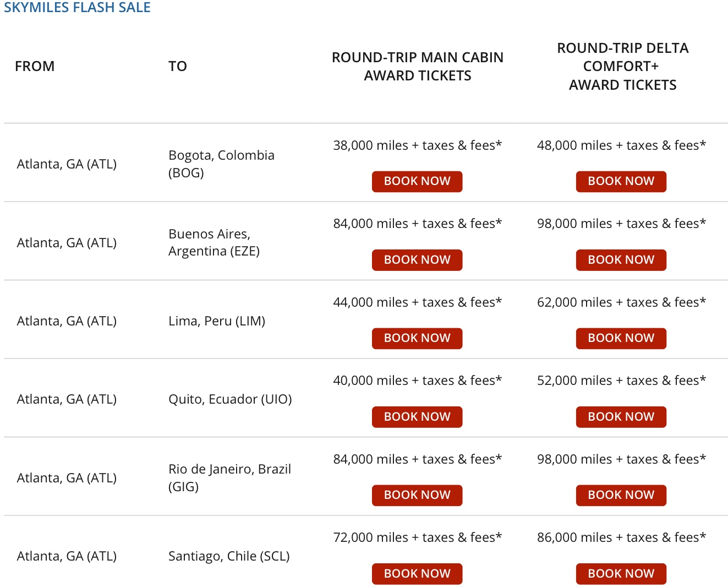Viewport: 728px width, 587px height.
Task: Book Main Cabin award to Buenos Aires
Action: click(417, 260)
